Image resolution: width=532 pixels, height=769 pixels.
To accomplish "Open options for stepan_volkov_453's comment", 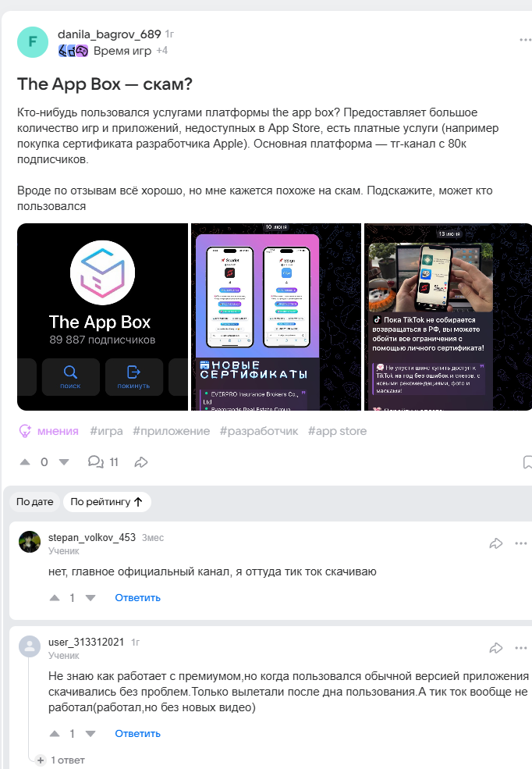I will [521, 543].
